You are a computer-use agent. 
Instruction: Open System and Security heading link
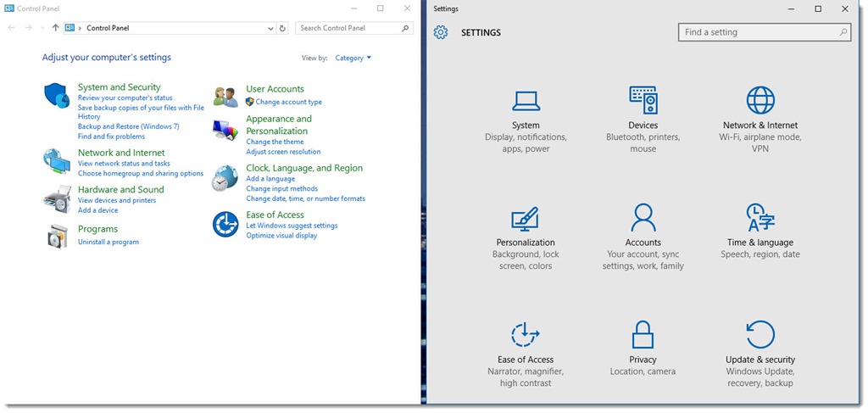(x=119, y=87)
